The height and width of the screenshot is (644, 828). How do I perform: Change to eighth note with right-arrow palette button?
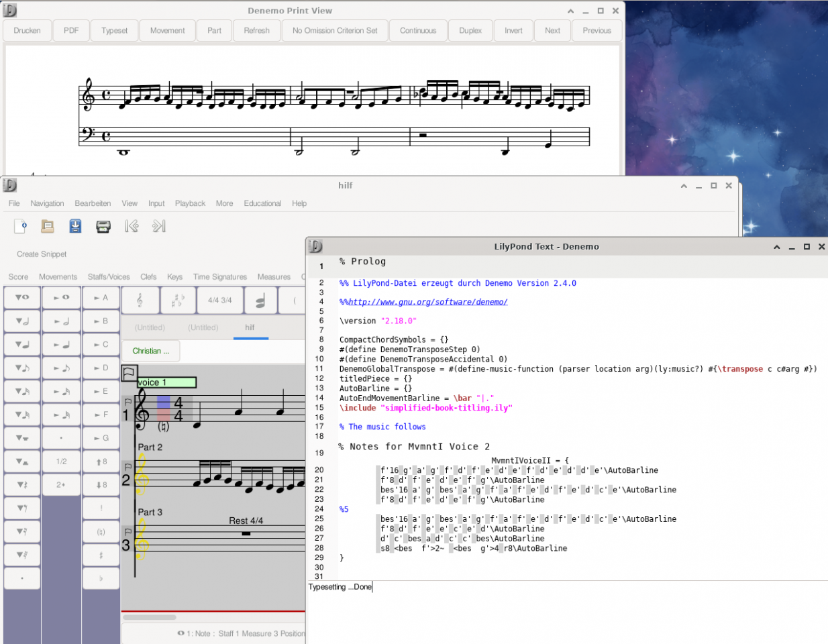tap(61, 368)
